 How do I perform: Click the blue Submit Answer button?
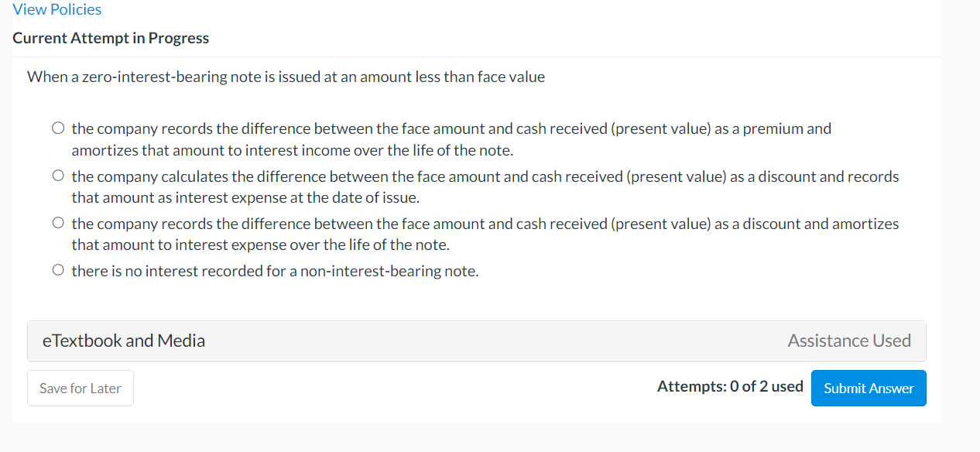click(869, 388)
